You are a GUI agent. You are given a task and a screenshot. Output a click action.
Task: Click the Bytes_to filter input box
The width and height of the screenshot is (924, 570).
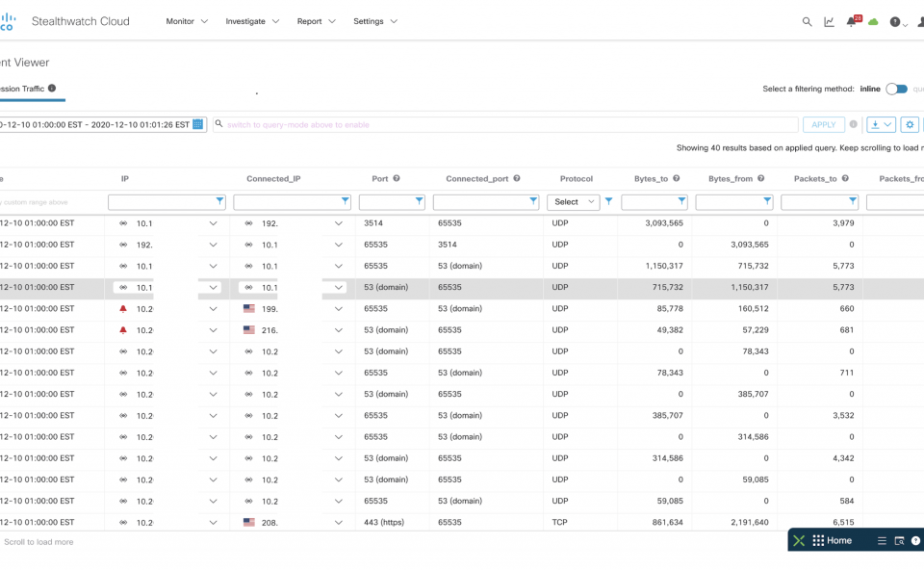pos(654,202)
